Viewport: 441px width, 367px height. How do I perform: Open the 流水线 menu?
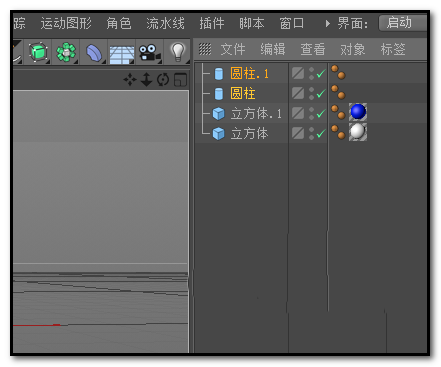pyautogui.click(x=165, y=23)
